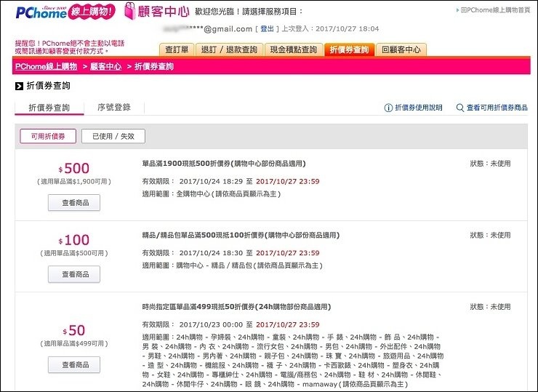Click the 登出 logout link
The width and height of the screenshot is (538, 392).
click(x=267, y=29)
